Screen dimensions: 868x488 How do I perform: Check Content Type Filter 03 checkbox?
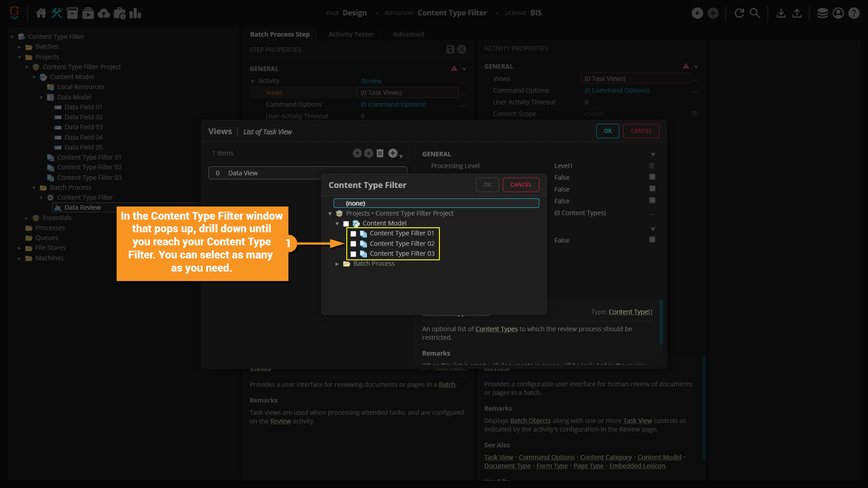(354, 254)
